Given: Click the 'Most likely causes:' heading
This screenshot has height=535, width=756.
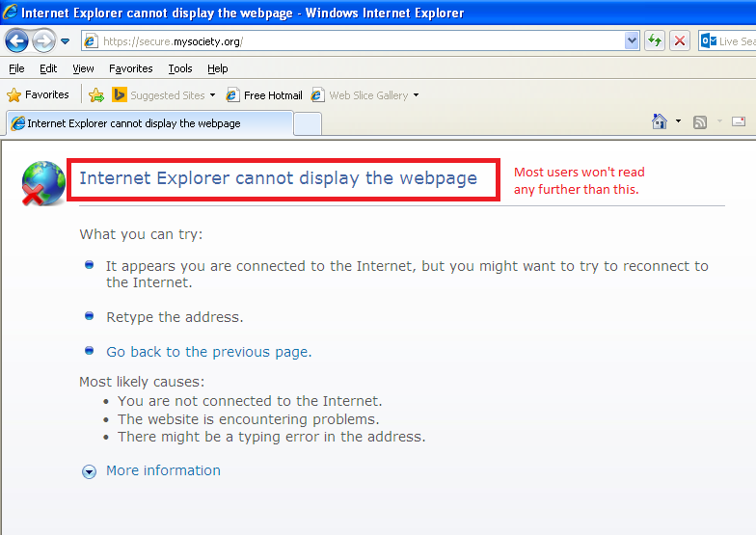Looking at the screenshot, I should coord(142,382).
